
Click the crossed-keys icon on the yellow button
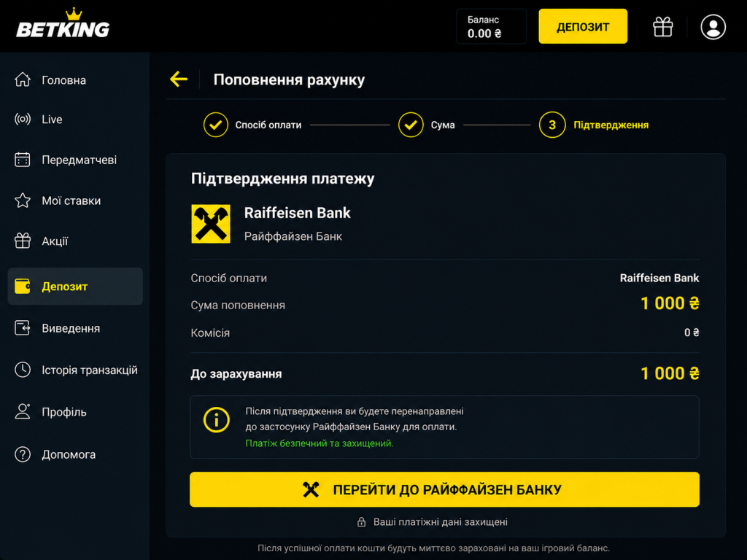coord(311,489)
